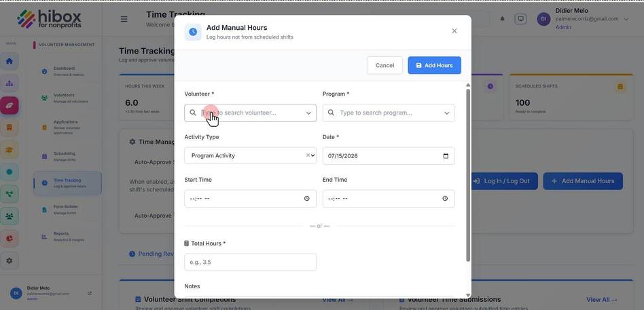Image resolution: width=644 pixels, height=310 pixels.
Task: Expand the Volunteer dropdown chevron
Action: pos(308,113)
